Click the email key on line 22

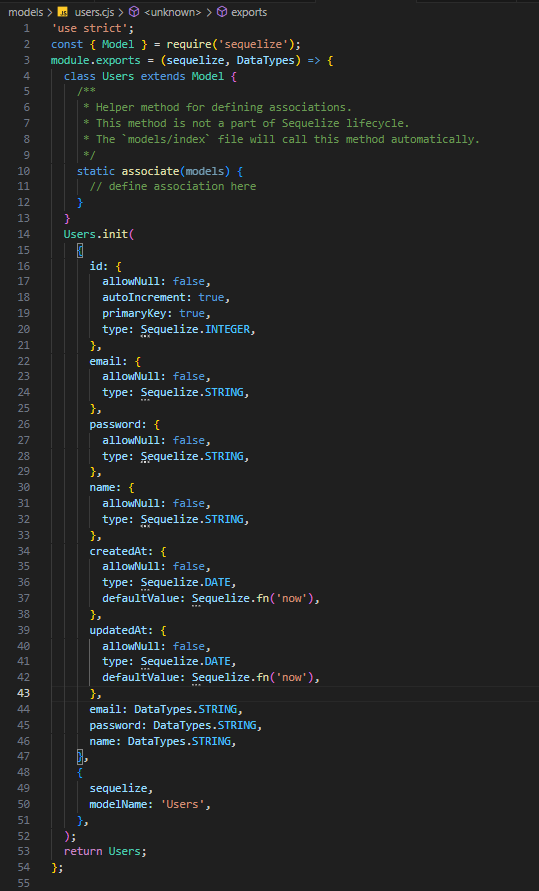pos(108,361)
